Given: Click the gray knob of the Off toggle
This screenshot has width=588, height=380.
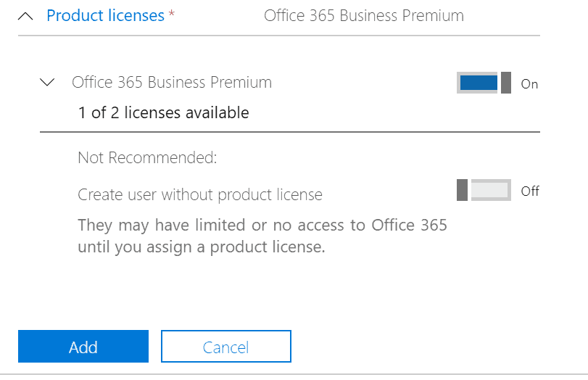Looking at the screenshot, I should click(462, 190).
